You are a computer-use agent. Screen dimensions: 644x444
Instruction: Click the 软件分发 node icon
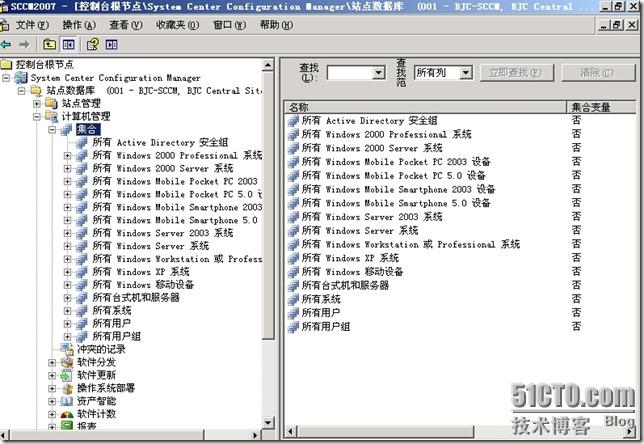pyautogui.click(x=67, y=362)
